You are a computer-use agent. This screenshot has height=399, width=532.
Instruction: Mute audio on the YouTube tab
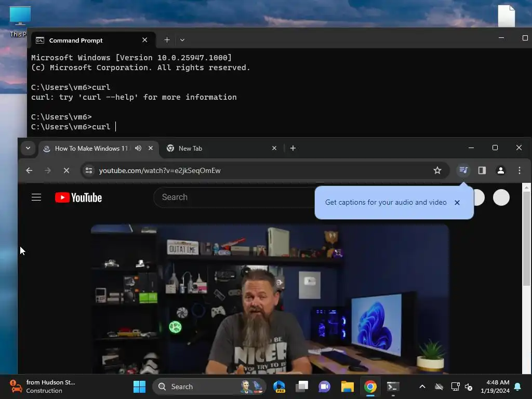pyautogui.click(x=138, y=148)
